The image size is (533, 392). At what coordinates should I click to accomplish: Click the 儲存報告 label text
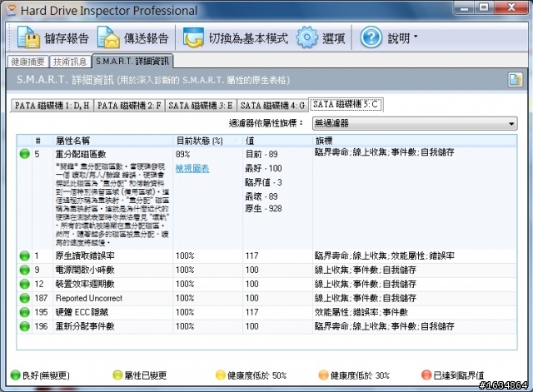tap(67, 38)
